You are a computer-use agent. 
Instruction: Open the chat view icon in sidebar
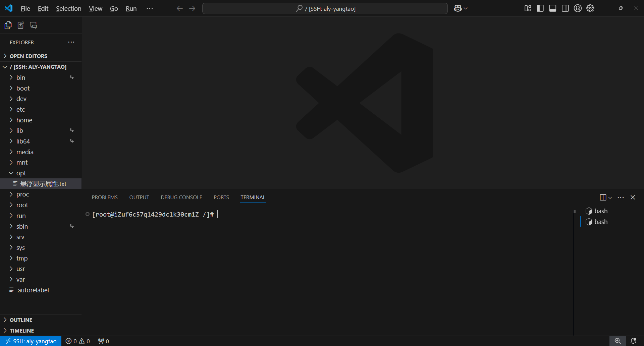click(x=33, y=25)
